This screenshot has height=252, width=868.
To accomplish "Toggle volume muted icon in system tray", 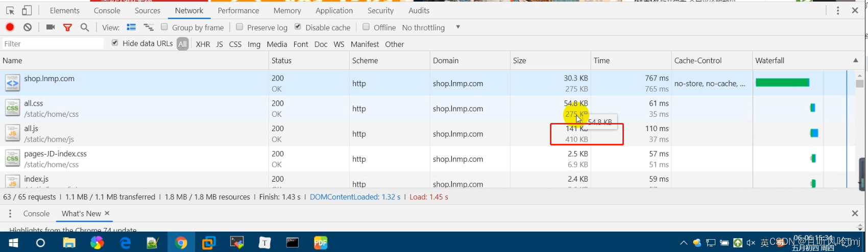I will click(751, 243).
